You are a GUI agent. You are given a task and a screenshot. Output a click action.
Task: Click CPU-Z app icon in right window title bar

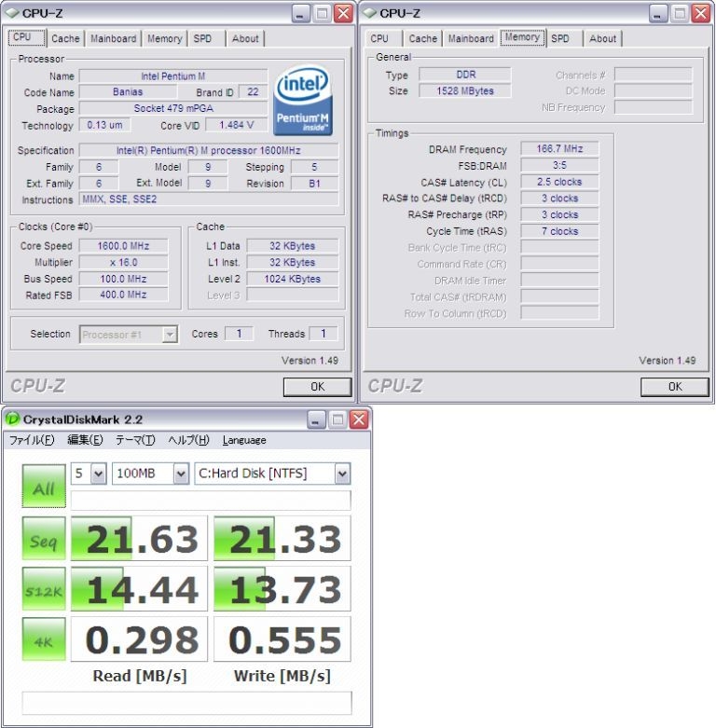click(370, 13)
